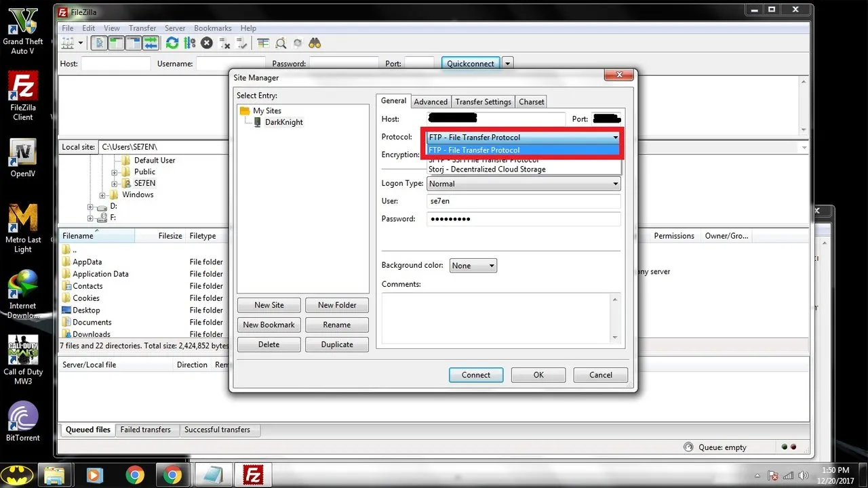868x488 pixels.
Task: Click the quickconnect Host input field
Action: click(115, 63)
